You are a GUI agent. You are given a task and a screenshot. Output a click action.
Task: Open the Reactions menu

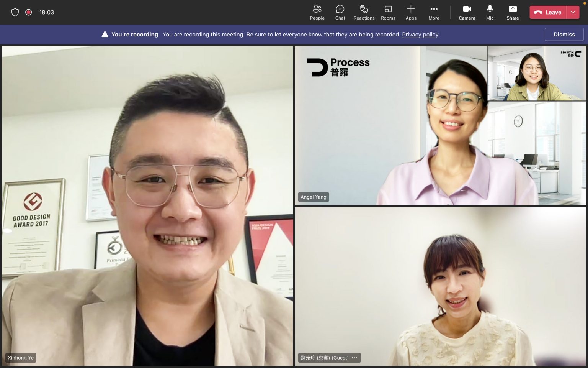pyautogui.click(x=364, y=12)
